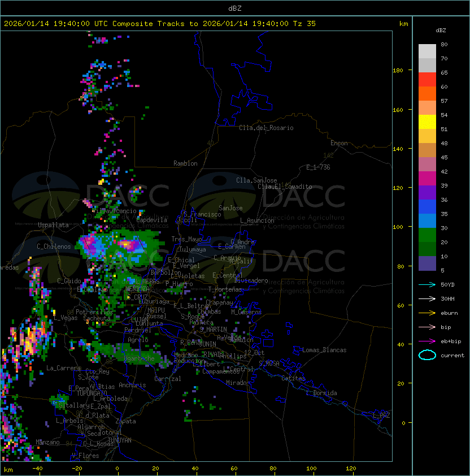Click the Villavicencio place label
The width and height of the screenshot is (470, 476).
[x=114, y=211]
